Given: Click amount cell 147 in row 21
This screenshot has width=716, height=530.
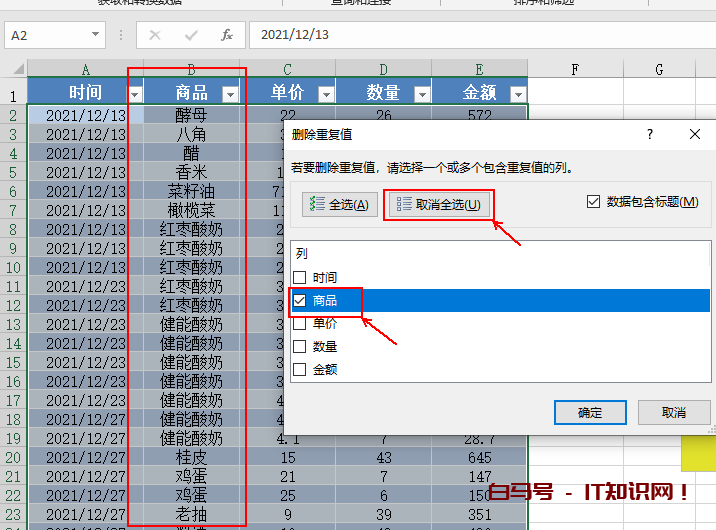Looking at the screenshot, I should click(x=479, y=477).
